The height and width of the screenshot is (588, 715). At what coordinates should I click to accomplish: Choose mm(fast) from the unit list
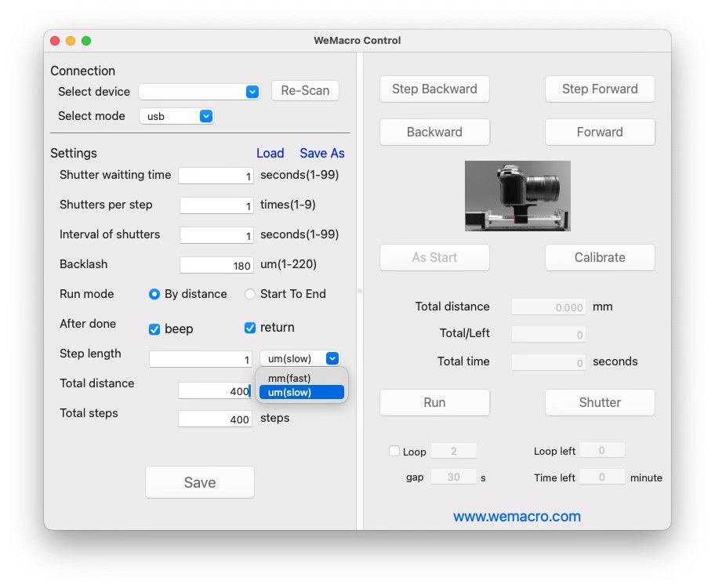click(x=301, y=378)
